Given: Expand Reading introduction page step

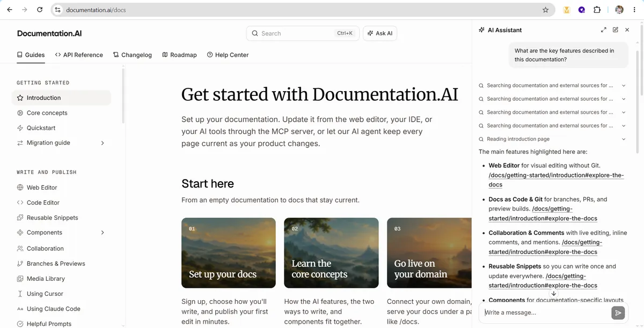Looking at the screenshot, I should tap(624, 139).
